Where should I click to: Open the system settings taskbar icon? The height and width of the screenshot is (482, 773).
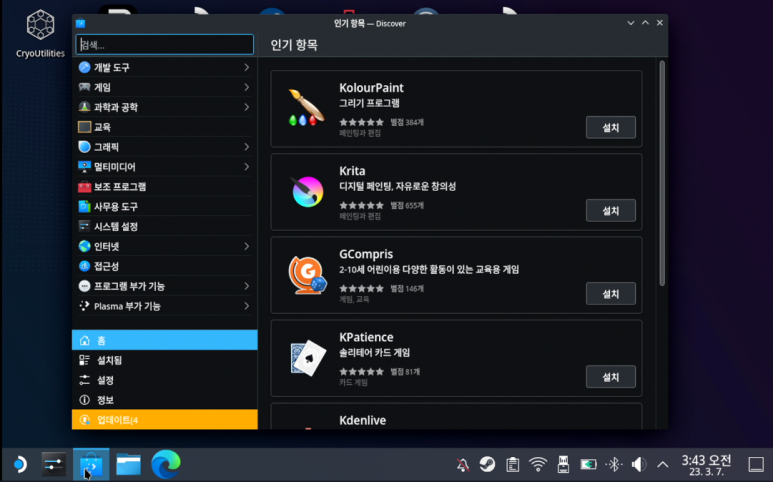[53, 464]
